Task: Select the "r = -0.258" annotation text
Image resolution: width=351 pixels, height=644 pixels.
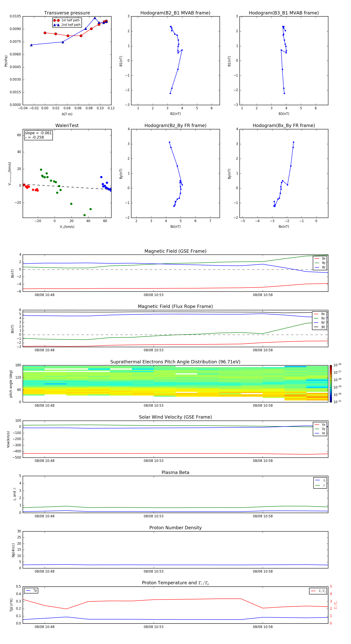Action: 35,137
